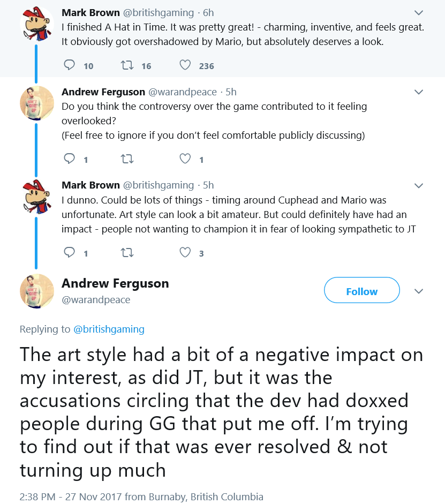This screenshot has width=445, height=504.
Task: Reply to Mark Brown's Hat in Time tweet
Action: point(70,65)
